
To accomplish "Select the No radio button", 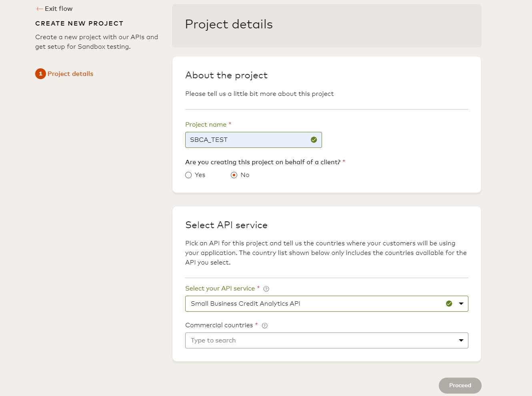I will pyautogui.click(x=234, y=175).
